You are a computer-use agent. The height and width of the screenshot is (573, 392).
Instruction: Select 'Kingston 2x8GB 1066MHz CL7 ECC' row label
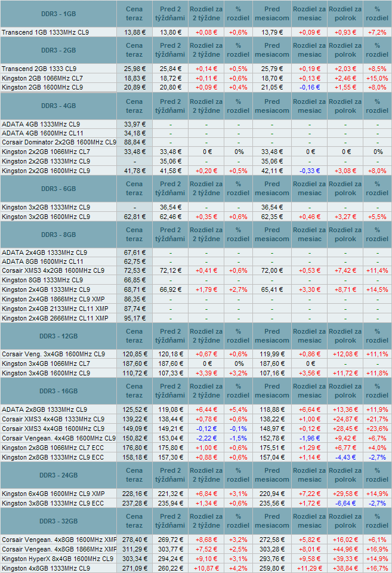tap(53, 448)
